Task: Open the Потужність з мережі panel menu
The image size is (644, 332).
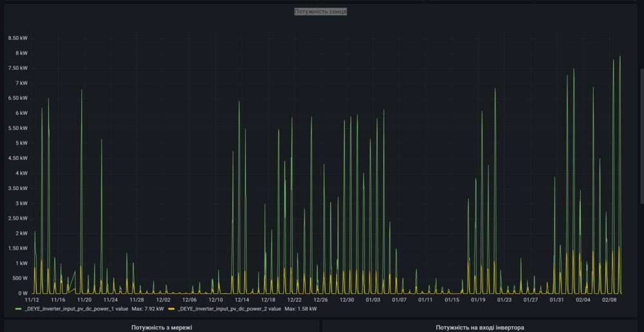Action: (x=162, y=327)
